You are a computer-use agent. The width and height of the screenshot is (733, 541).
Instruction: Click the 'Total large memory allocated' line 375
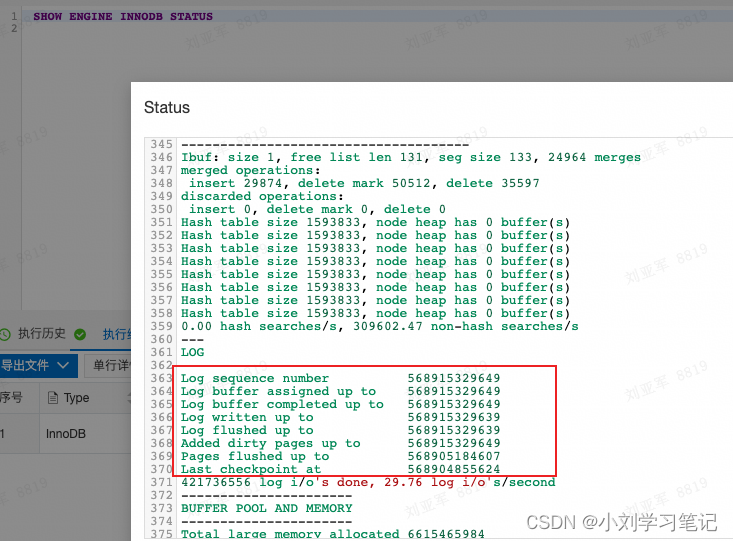click(x=332, y=534)
